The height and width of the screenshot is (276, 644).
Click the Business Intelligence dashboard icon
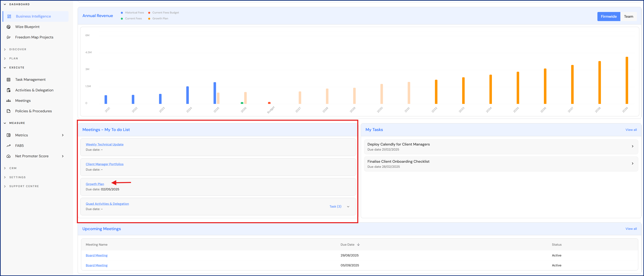pos(9,17)
